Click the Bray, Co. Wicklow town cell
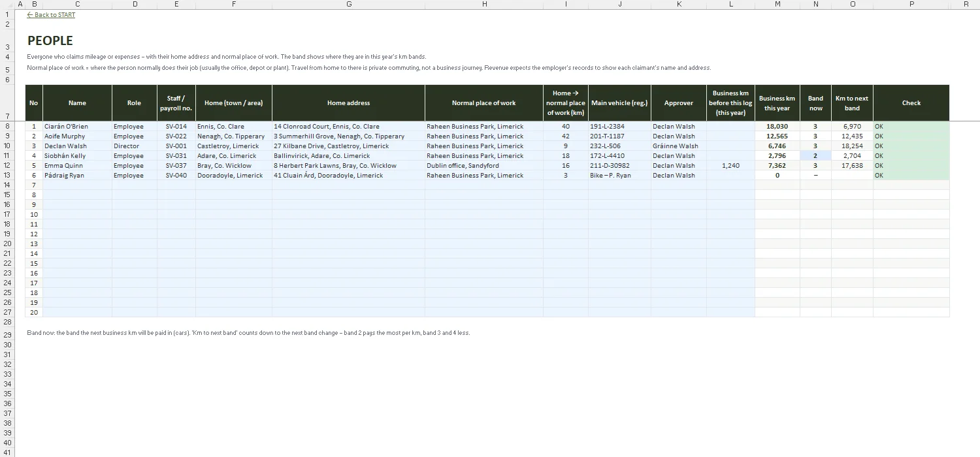 tap(233, 165)
